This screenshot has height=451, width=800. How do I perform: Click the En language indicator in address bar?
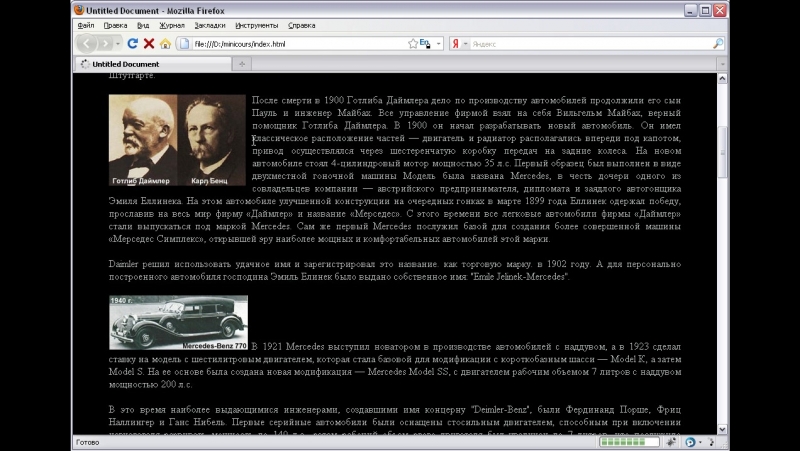(424, 44)
